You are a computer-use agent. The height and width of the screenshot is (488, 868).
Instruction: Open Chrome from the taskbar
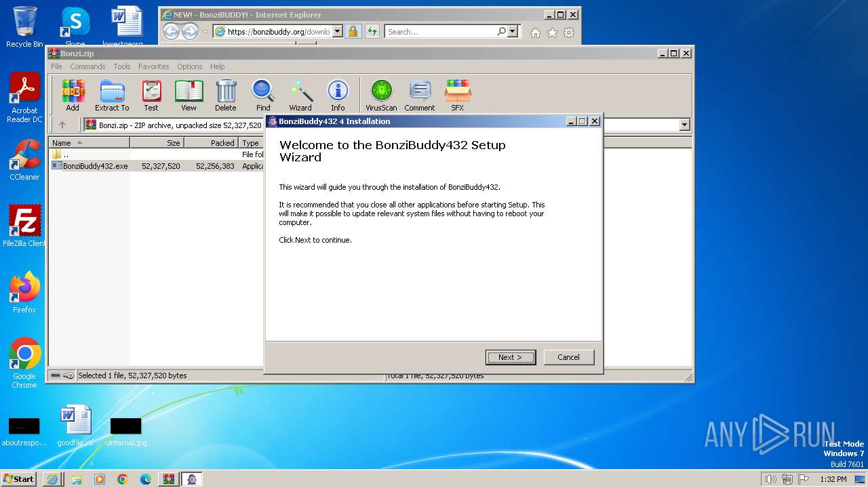tap(122, 479)
